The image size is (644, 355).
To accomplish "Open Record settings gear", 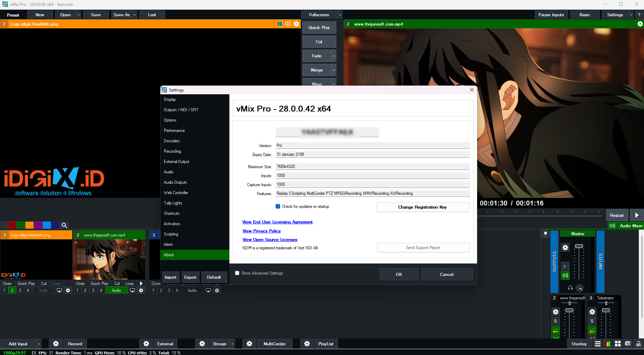I will click(x=56, y=344).
